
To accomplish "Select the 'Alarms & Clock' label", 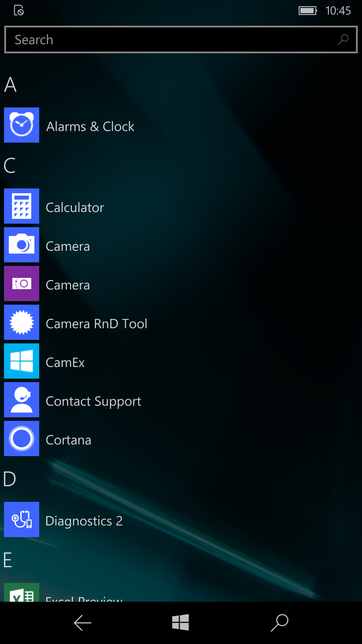I will (x=90, y=127).
